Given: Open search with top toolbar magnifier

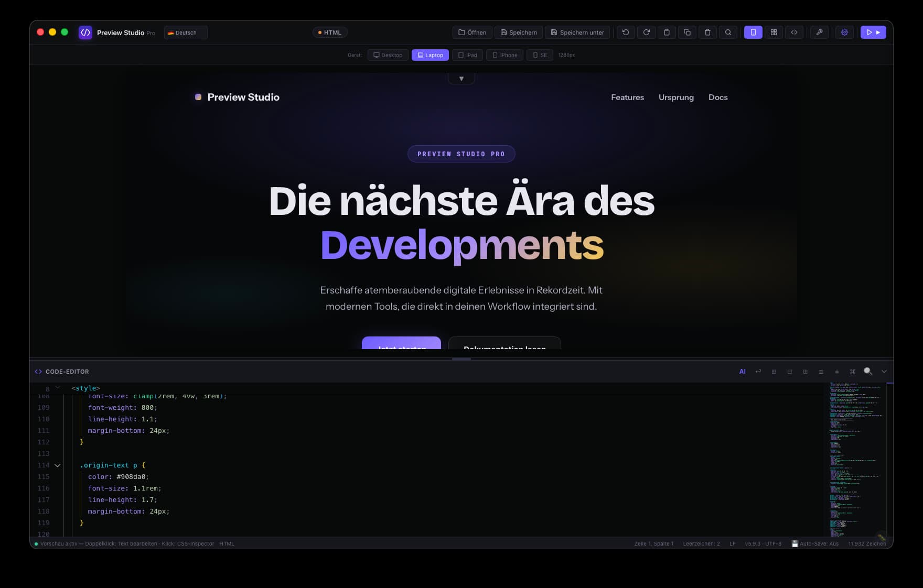Looking at the screenshot, I should tap(728, 32).
